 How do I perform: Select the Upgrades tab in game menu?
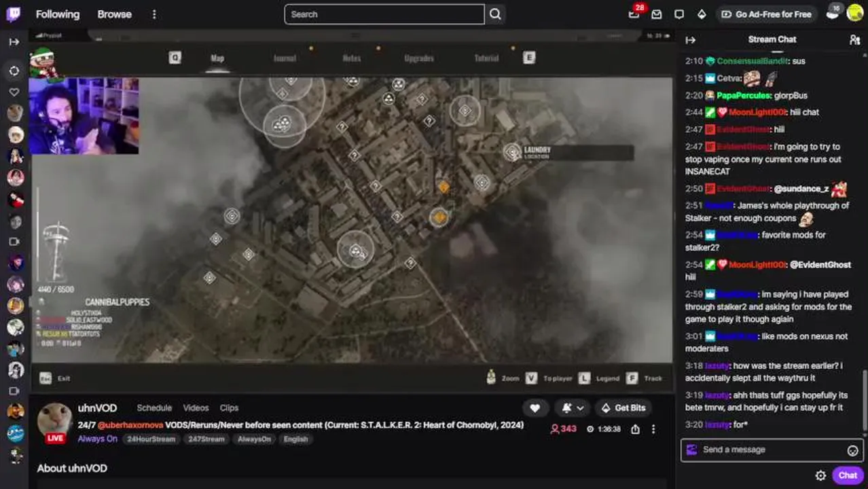pos(419,58)
